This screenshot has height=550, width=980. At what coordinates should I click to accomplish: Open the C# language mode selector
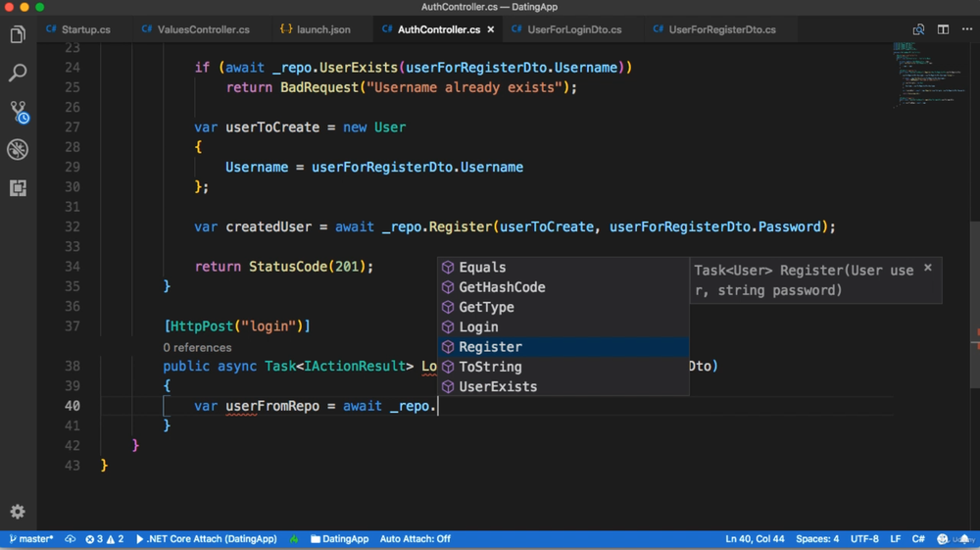pyautogui.click(x=918, y=539)
